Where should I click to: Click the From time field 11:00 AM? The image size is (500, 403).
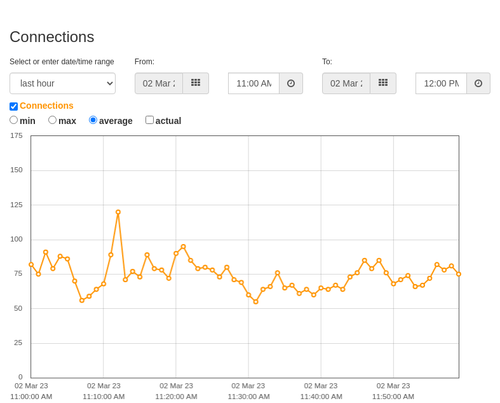click(254, 83)
